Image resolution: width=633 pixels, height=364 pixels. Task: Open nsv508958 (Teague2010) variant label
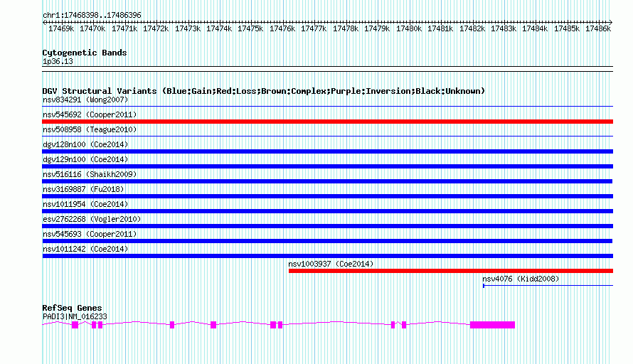point(90,129)
